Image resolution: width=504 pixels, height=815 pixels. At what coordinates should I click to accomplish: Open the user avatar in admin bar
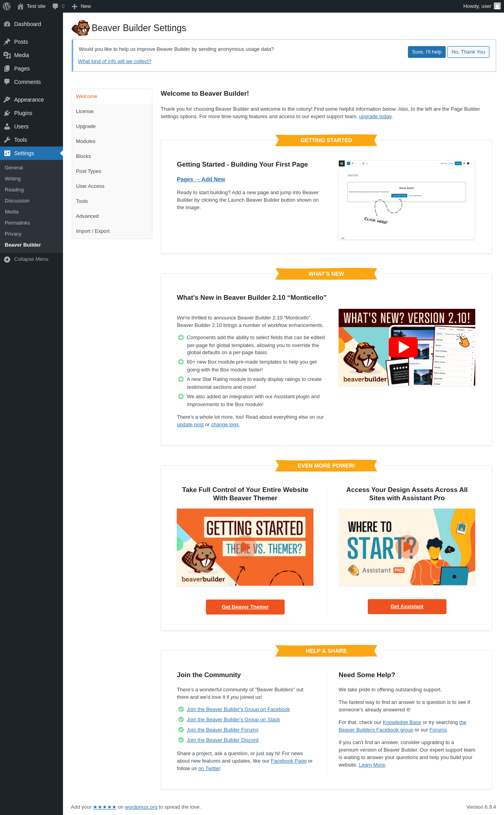[497, 6]
